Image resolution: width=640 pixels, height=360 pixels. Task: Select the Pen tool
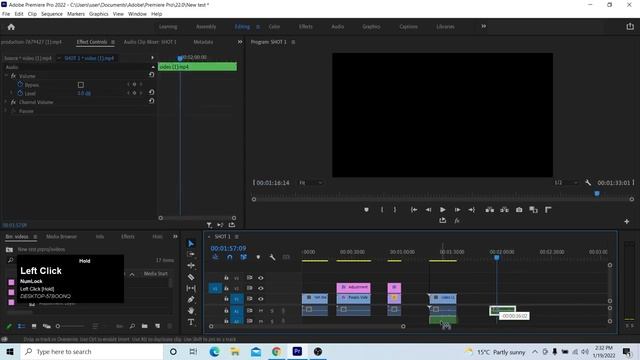click(x=191, y=299)
